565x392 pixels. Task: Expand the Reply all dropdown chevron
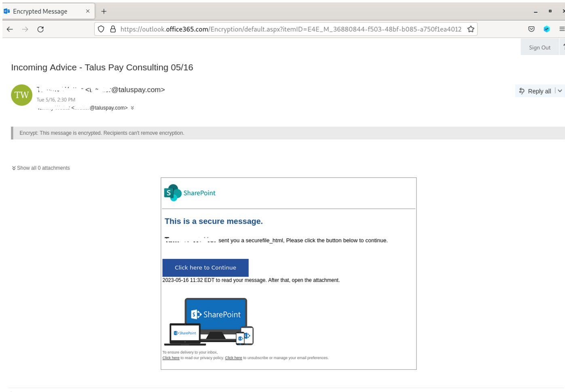(x=560, y=91)
